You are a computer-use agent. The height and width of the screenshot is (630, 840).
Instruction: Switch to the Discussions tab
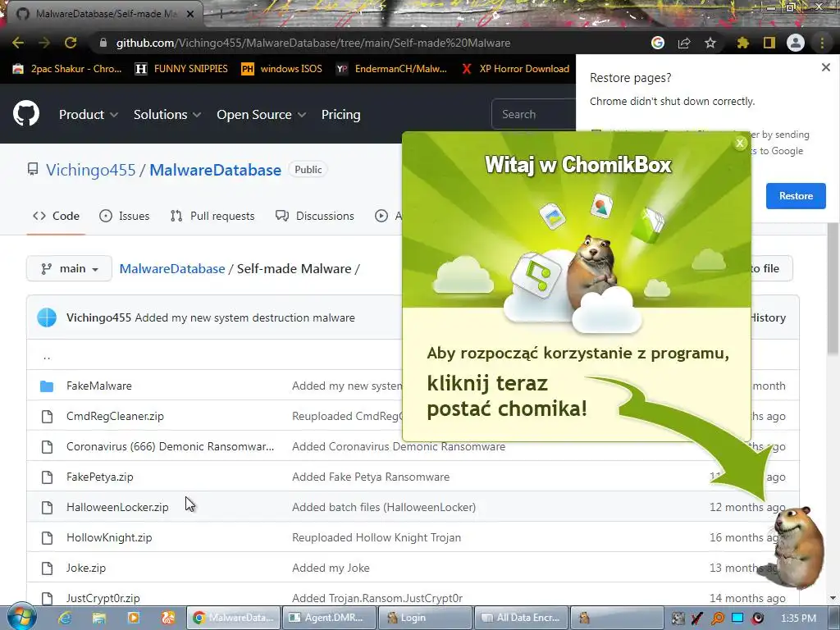point(314,216)
